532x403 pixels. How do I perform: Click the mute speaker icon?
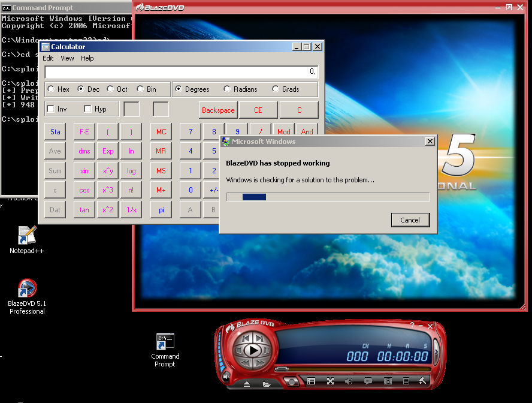tap(226, 377)
